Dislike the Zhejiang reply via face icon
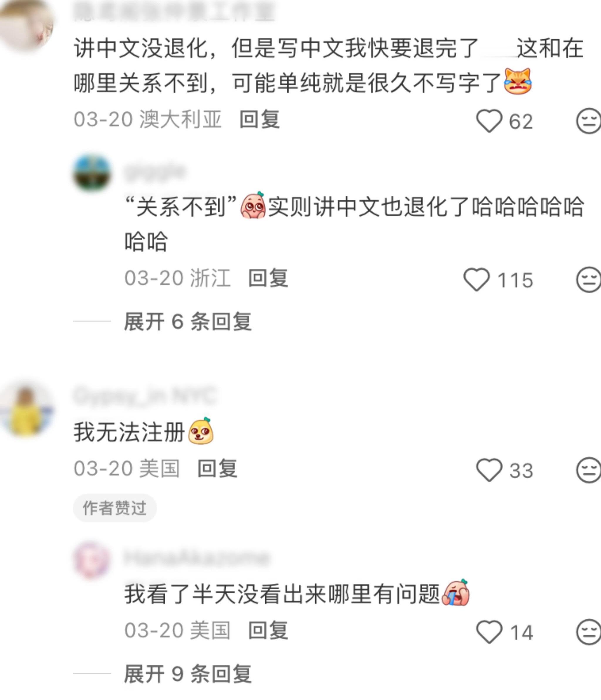The width and height of the screenshot is (601, 700). click(x=588, y=280)
